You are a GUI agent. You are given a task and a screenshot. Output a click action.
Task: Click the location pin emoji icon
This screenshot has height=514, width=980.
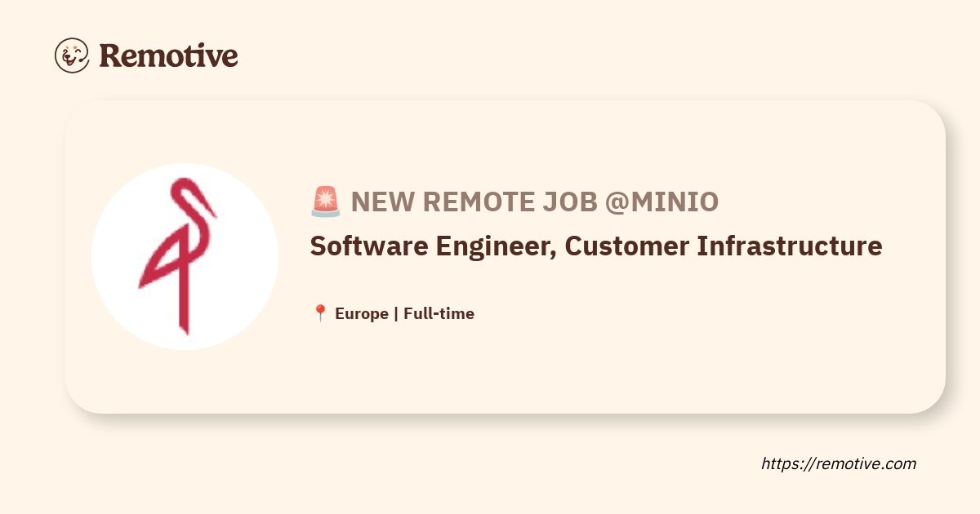pyautogui.click(x=320, y=313)
